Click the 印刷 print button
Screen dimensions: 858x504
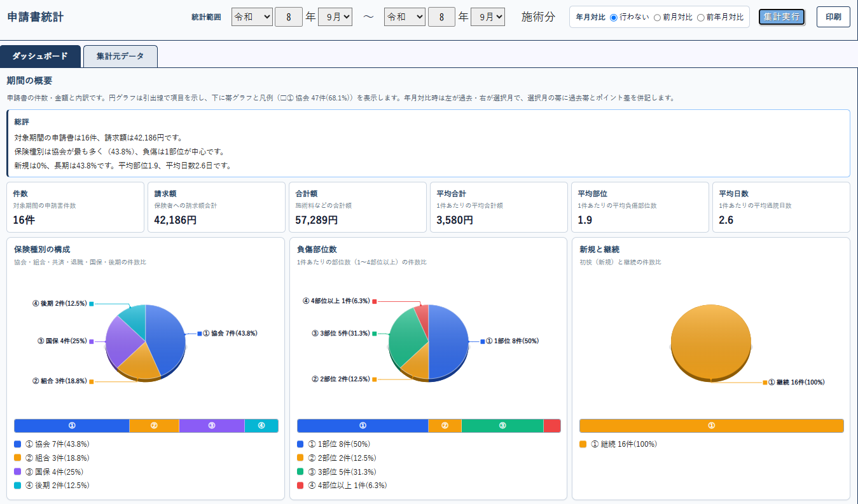click(833, 17)
